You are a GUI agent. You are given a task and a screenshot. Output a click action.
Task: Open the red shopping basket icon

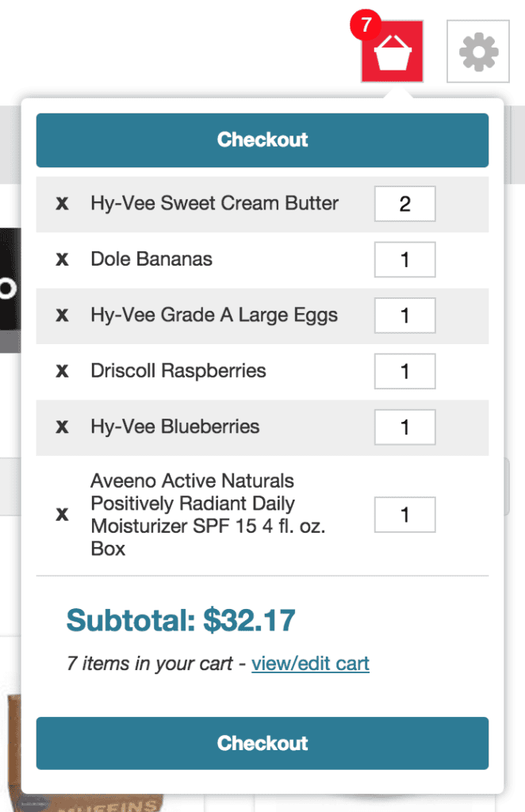tap(392, 52)
